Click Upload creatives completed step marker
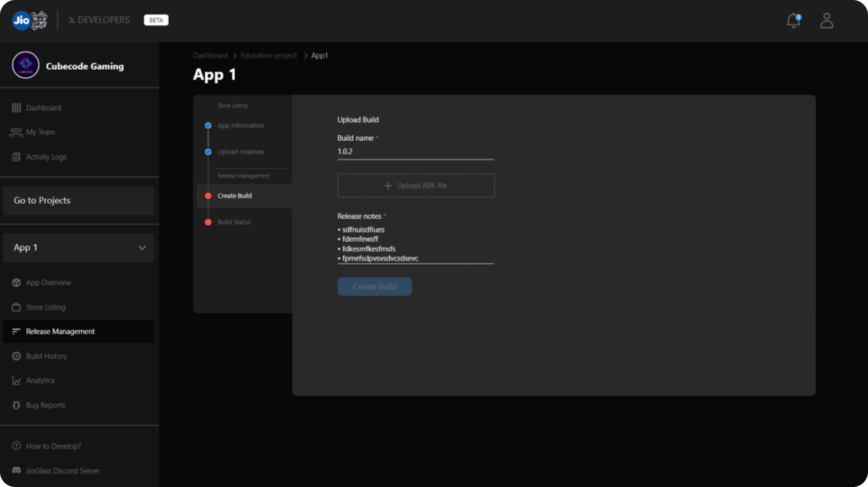 [208, 152]
